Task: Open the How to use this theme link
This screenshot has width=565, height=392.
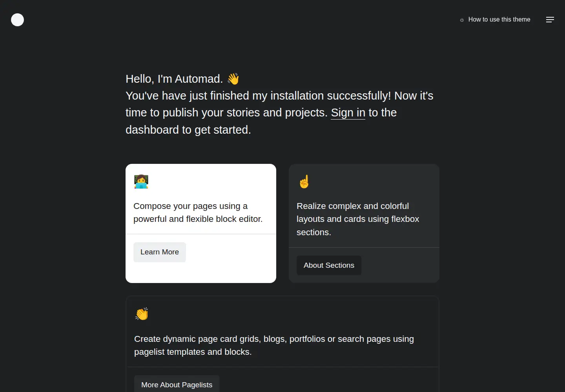Action: [499, 20]
